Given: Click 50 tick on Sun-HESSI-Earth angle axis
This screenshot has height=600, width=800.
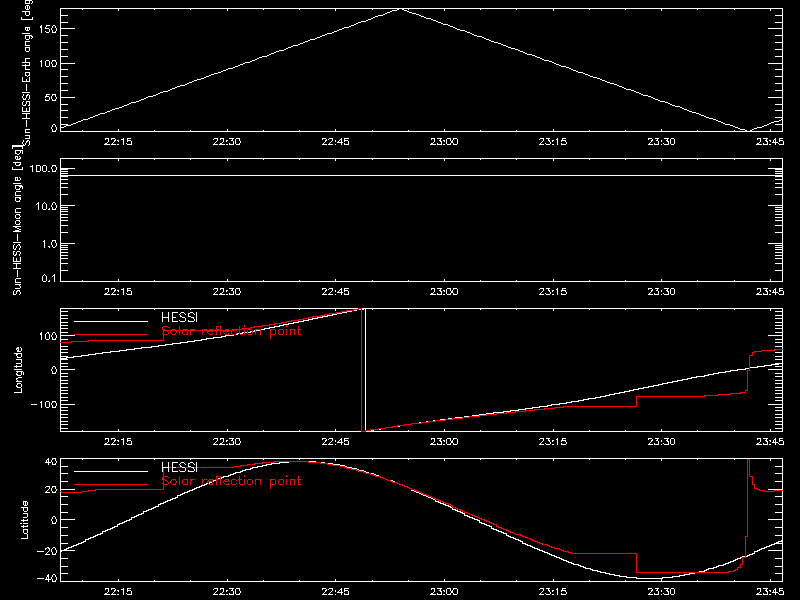Looking at the screenshot, I should pos(51,97).
